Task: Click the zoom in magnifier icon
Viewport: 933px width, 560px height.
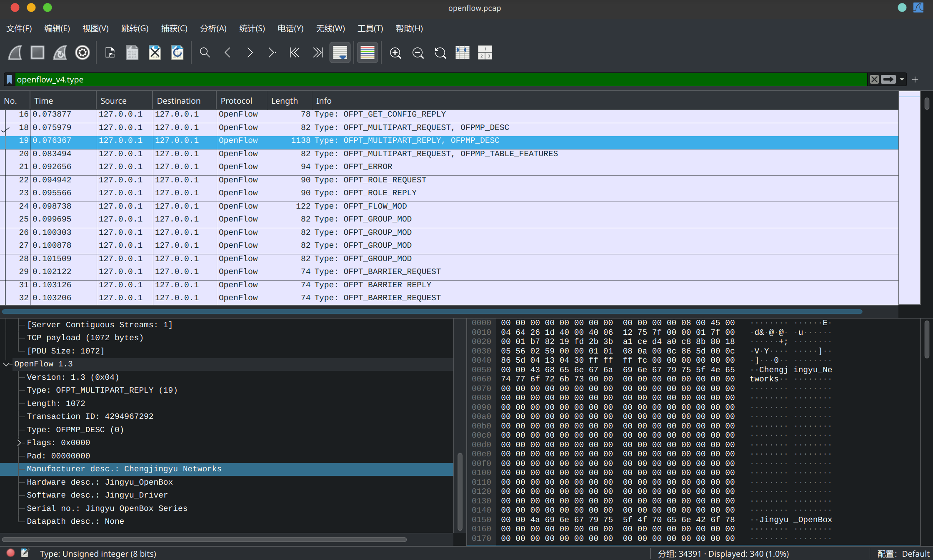Action: coord(395,53)
